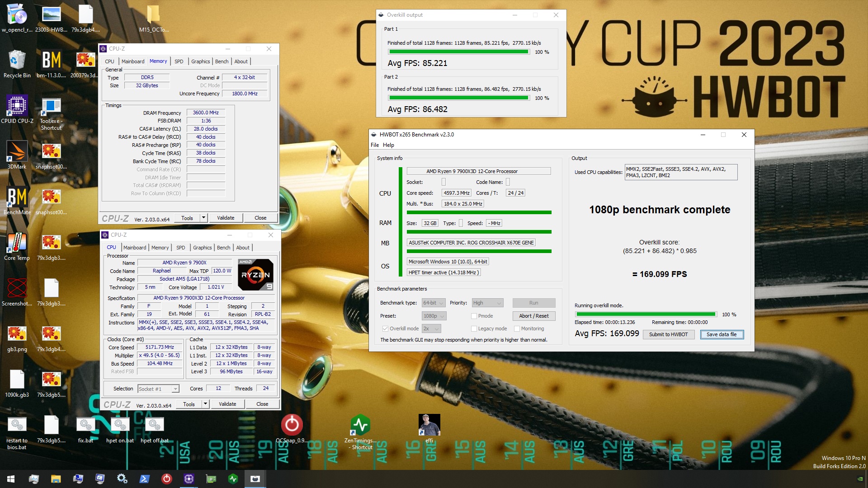The height and width of the screenshot is (488, 868).
Task: Click the Part 2 progress bar
Action: pos(458,98)
